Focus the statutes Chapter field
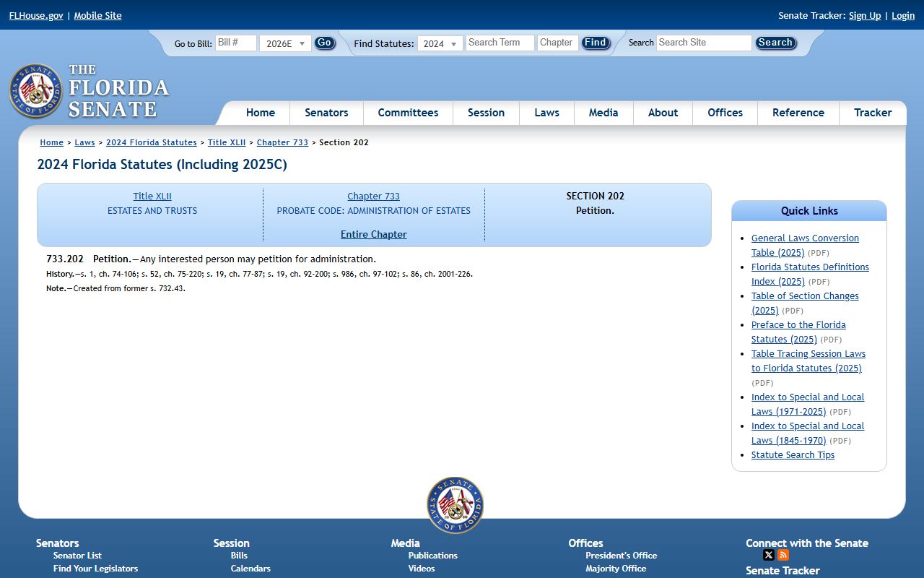This screenshot has width=924, height=578. [x=558, y=43]
